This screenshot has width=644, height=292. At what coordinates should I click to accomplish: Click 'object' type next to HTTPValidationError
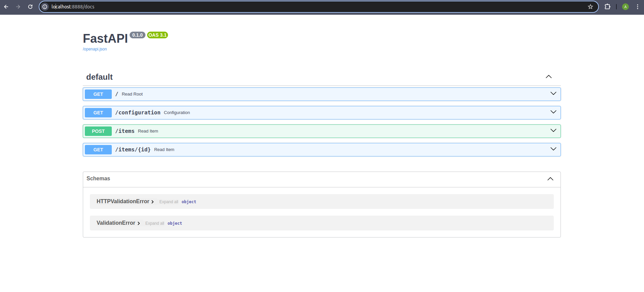189,202
